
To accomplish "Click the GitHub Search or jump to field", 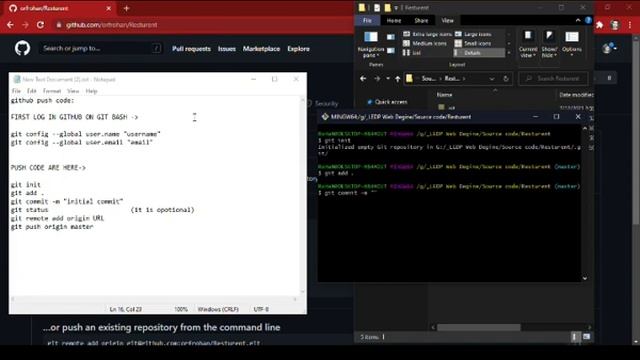I will pos(100,49).
